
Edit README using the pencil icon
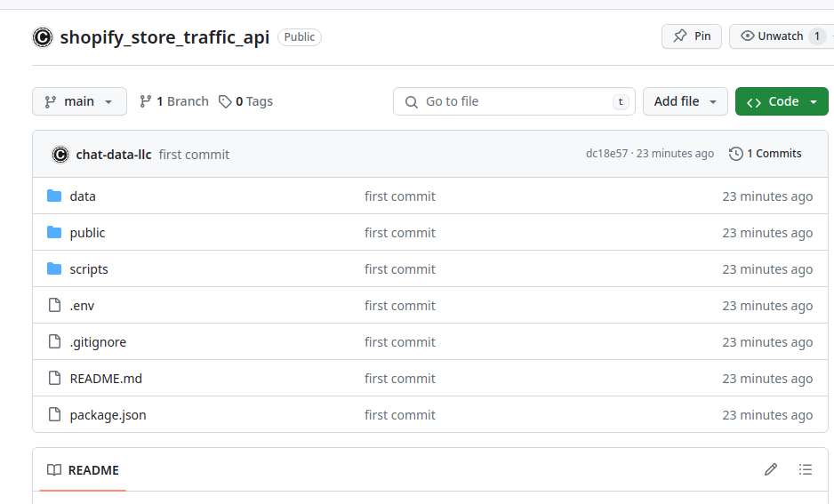[771, 469]
